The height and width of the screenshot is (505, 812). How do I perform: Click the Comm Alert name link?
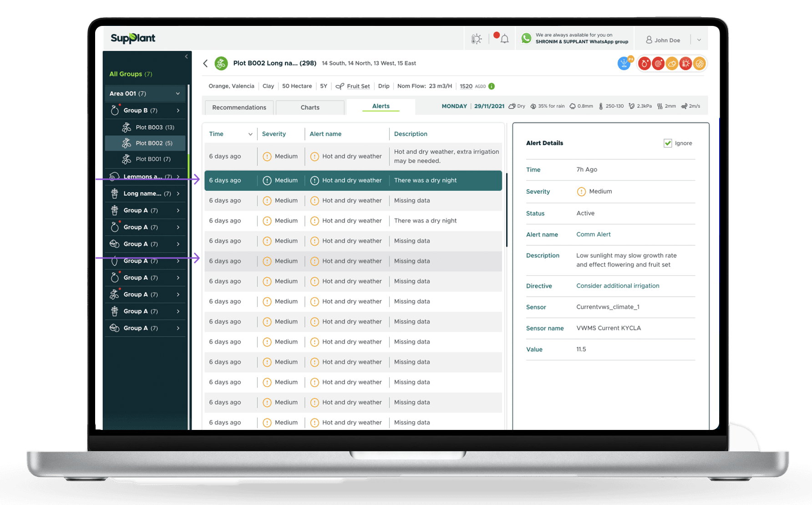coord(594,234)
